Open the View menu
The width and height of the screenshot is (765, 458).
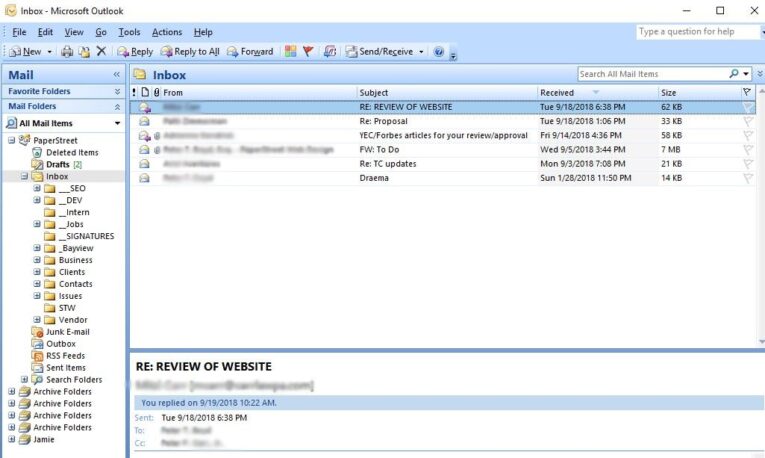point(74,32)
